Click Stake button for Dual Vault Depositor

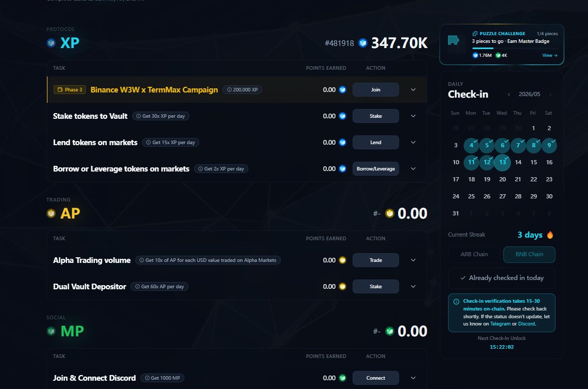coord(376,286)
